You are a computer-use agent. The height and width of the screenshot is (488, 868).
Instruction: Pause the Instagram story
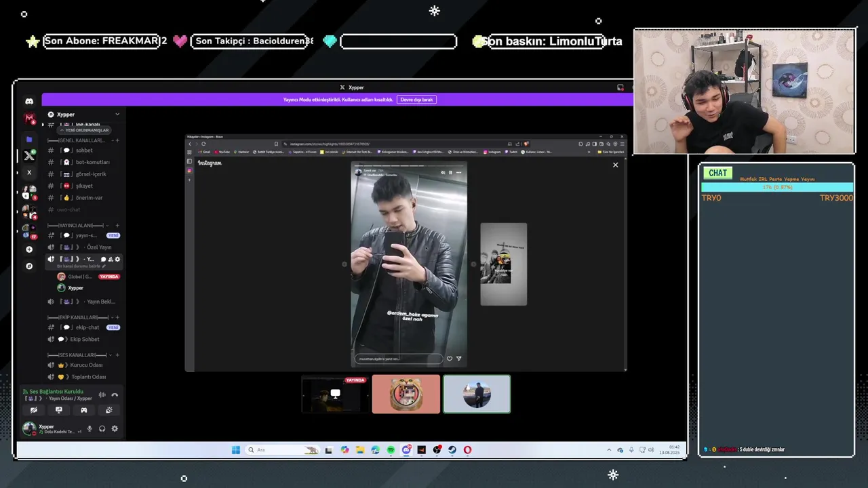(x=450, y=173)
